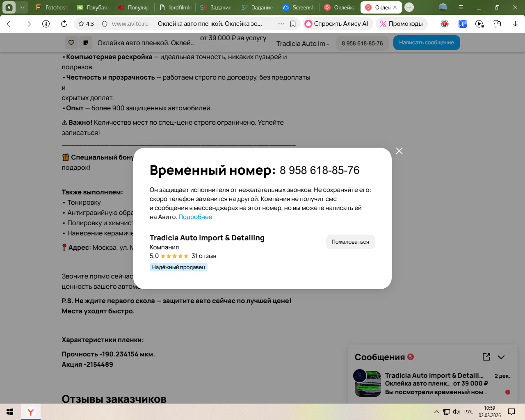Add a note with the note icon
Viewport: 525px width, 420px height.
pyautogui.click(x=86, y=43)
